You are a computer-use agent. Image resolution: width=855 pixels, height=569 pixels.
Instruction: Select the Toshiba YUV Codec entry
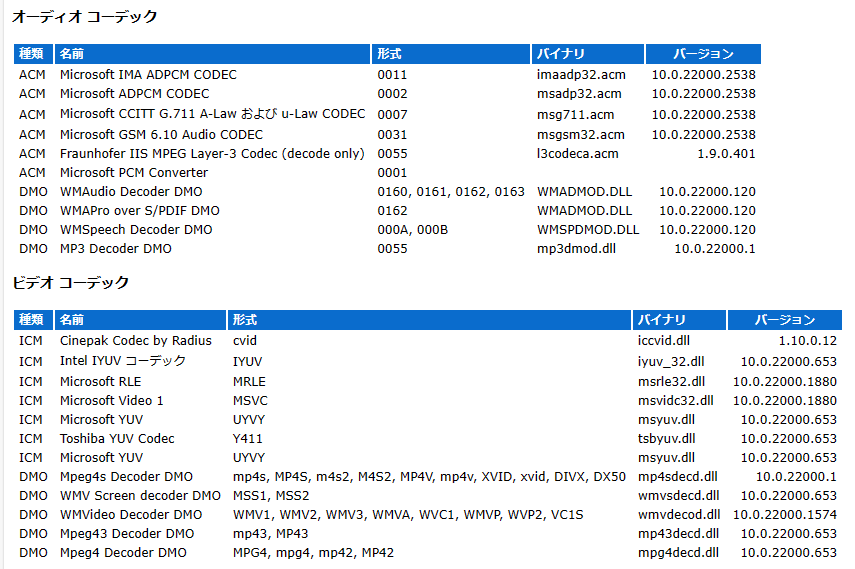click(117, 439)
